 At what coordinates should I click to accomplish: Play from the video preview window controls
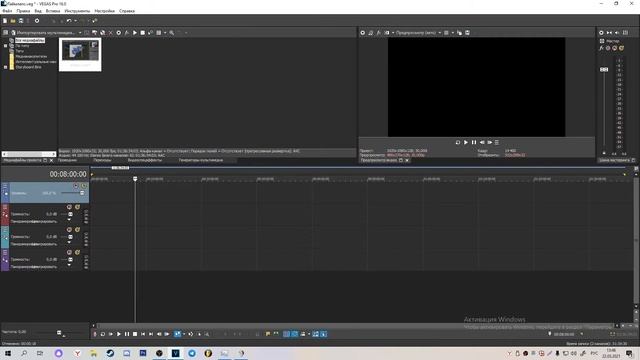pos(466,142)
